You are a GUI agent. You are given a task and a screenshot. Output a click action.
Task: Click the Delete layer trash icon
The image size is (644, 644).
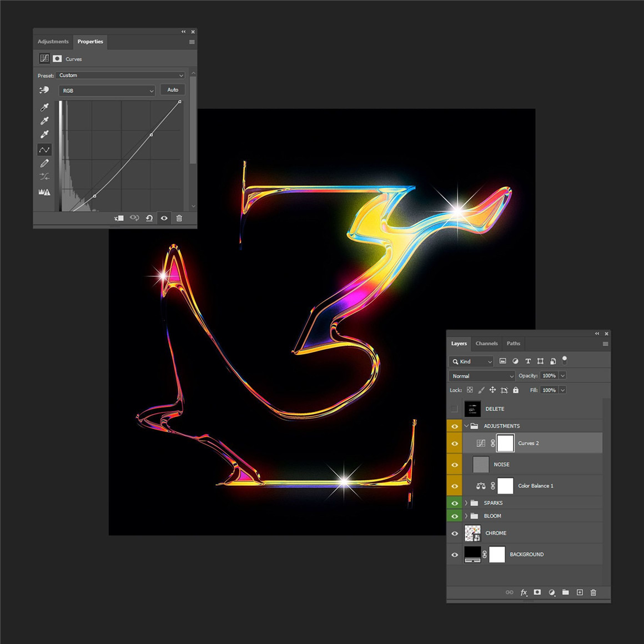tap(593, 592)
